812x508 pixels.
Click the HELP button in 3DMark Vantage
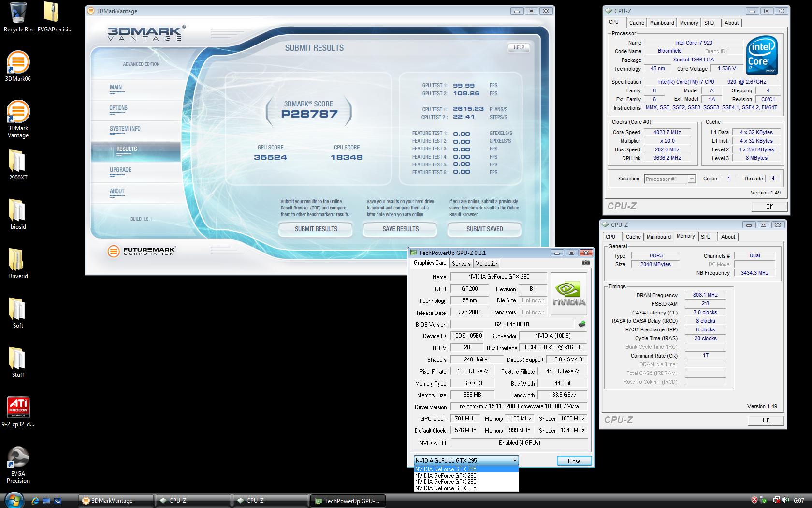tap(519, 48)
